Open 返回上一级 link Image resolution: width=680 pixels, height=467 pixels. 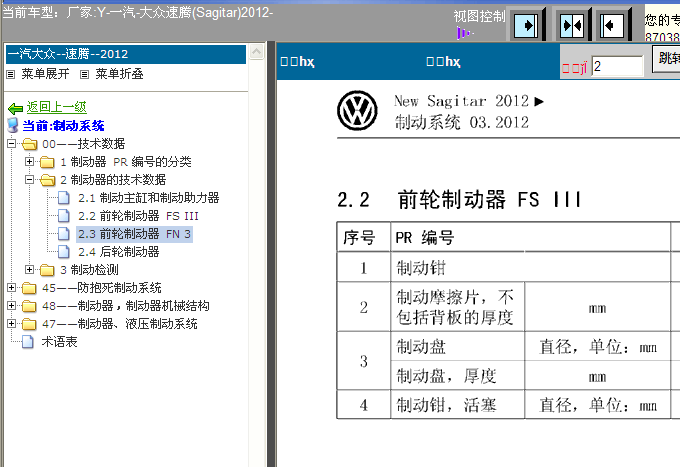pos(56,107)
